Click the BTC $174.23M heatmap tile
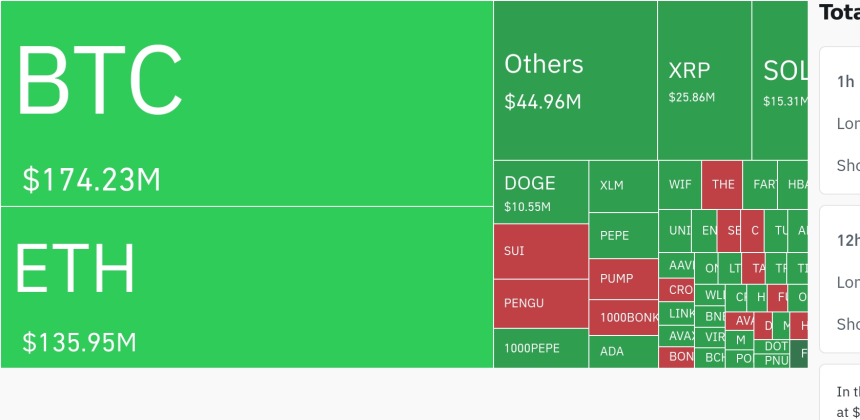860x420 pixels. pyautogui.click(x=246, y=103)
